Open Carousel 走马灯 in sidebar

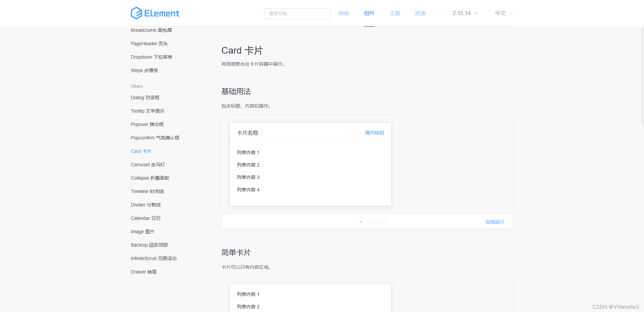tap(148, 165)
